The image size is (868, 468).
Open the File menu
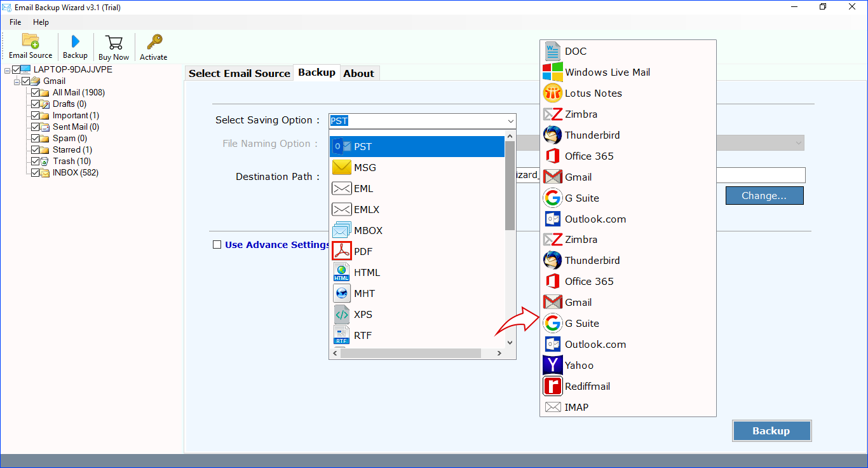coord(15,22)
